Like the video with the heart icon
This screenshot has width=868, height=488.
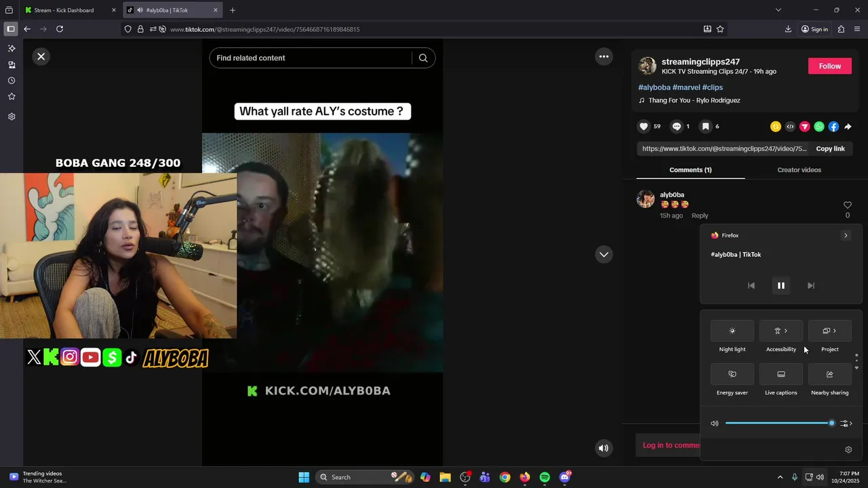pyautogui.click(x=644, y=127)
